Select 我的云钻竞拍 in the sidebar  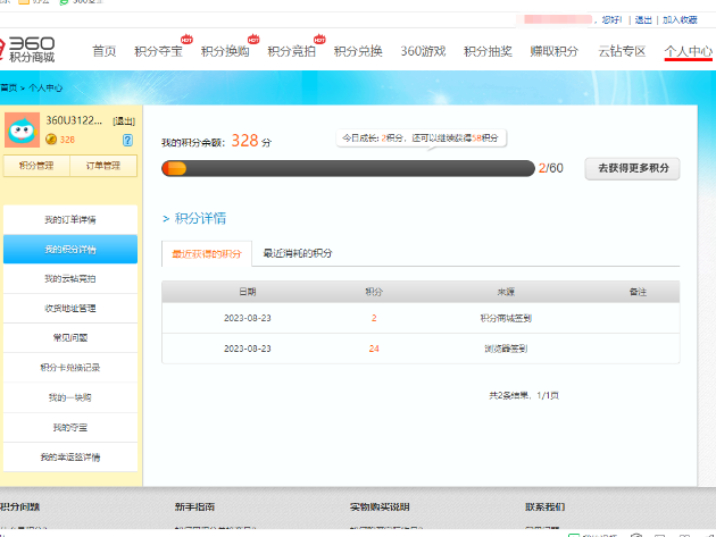70,279
